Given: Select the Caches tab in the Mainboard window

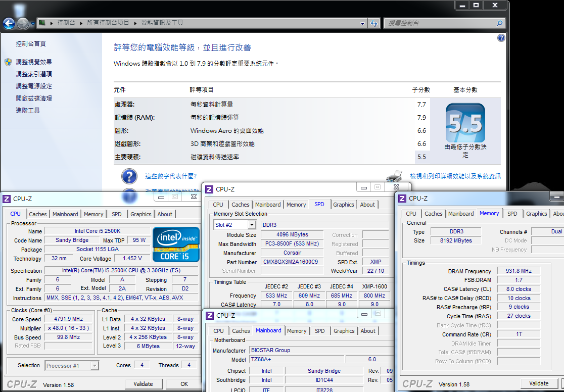Looking at the screenshot, I should point(241,331).
